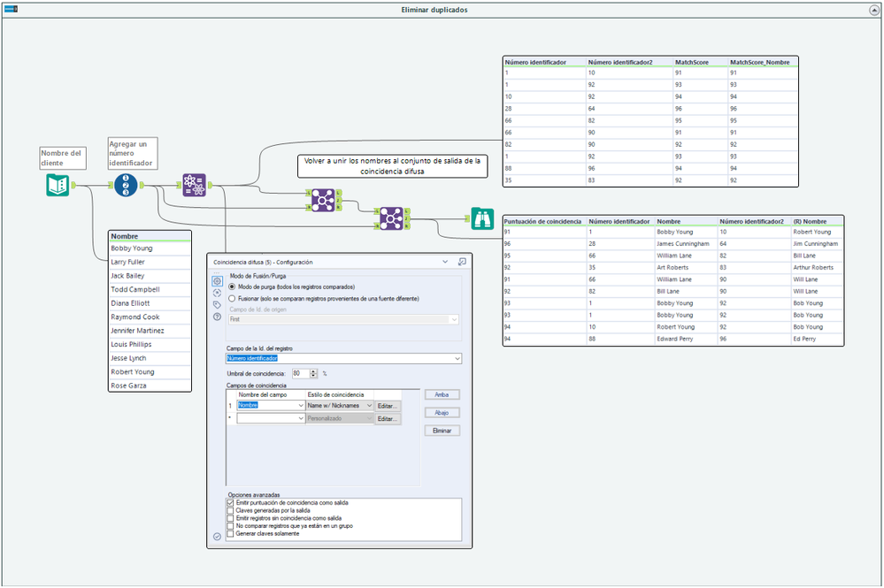Uncheck Emitir puntuación de coincidencia como salida
884x588 pixels.
click(x=230, y=502)
